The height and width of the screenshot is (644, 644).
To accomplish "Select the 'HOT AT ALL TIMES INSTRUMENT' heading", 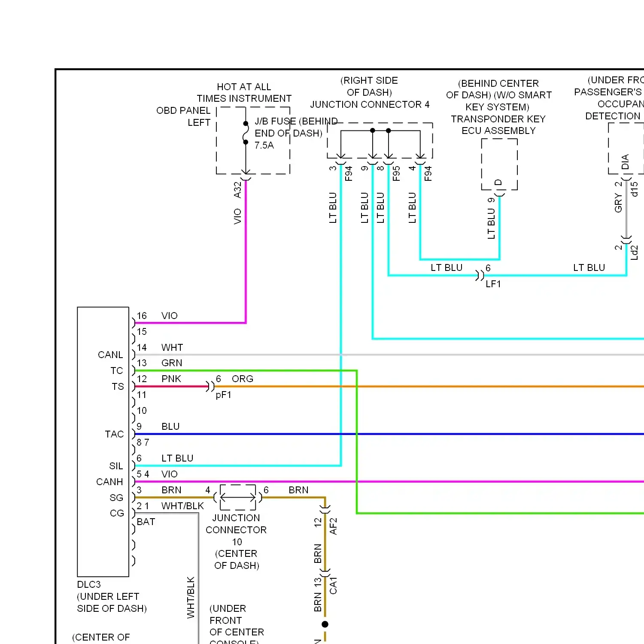I will [244, 93].
